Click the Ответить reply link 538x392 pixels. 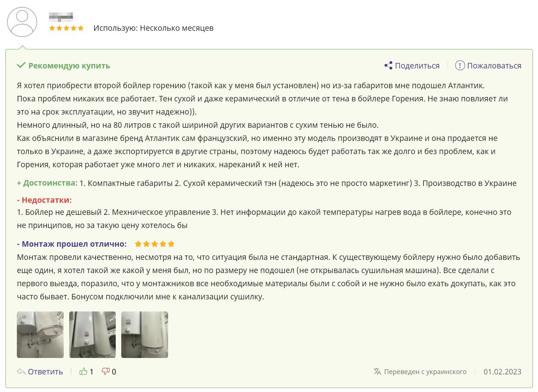click(45, 372)
